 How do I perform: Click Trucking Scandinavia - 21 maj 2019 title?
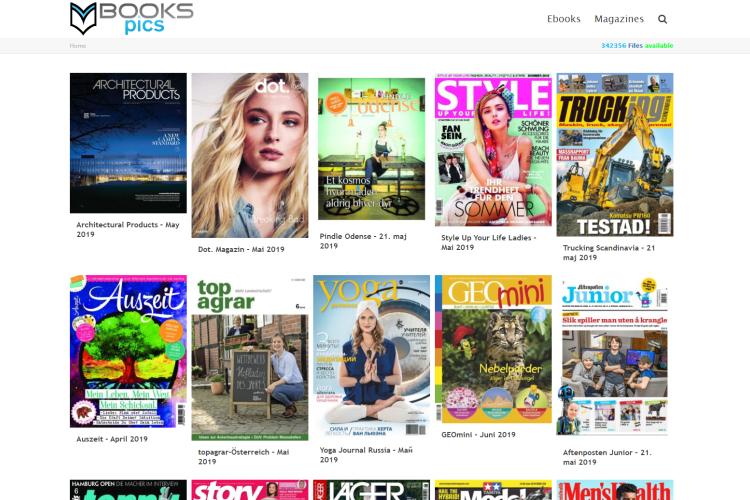point(609,253)
